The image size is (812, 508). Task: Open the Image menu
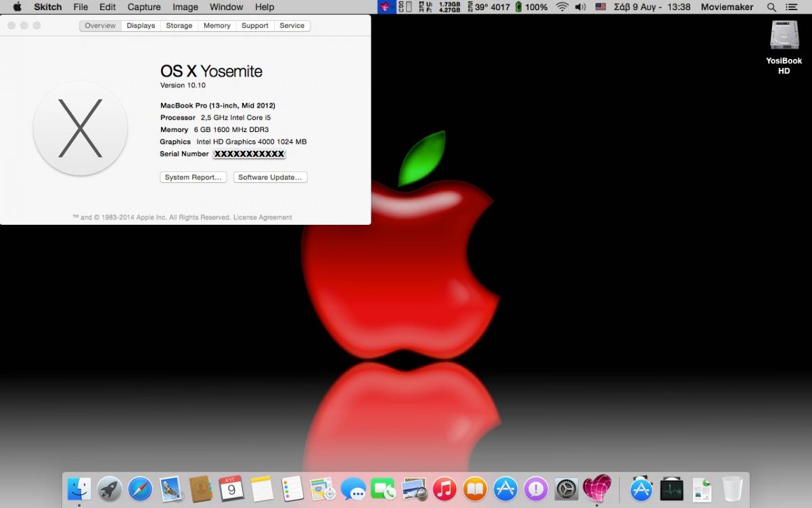coord(185,7)
